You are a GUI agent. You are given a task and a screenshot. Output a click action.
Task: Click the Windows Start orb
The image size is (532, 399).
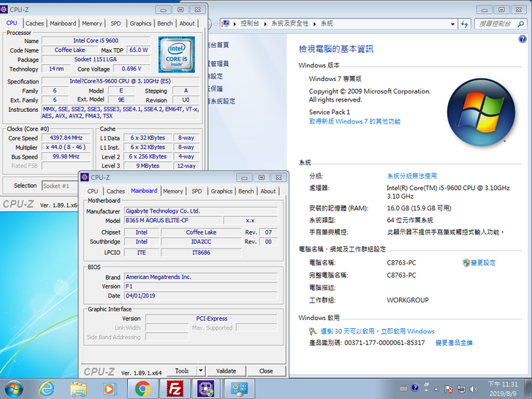coord(13,388)
